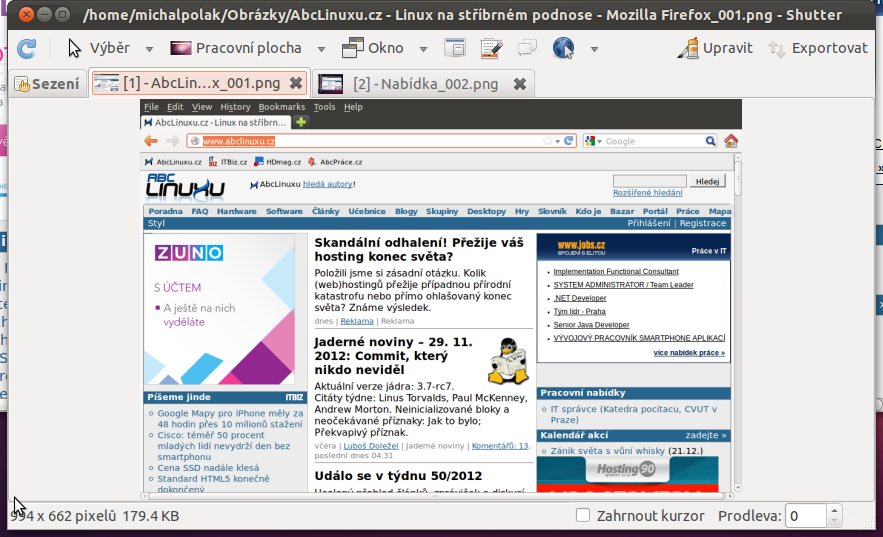
Task: Click the Přihlášení login link
Action: pyautogui.click(x=649, y=223)
